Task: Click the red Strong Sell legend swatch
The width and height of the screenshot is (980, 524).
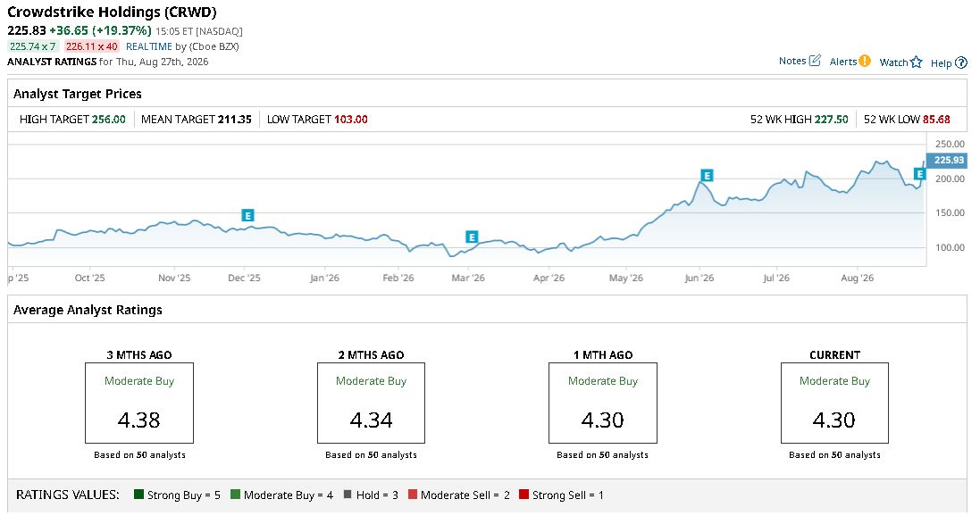Action: pos(524,494)
